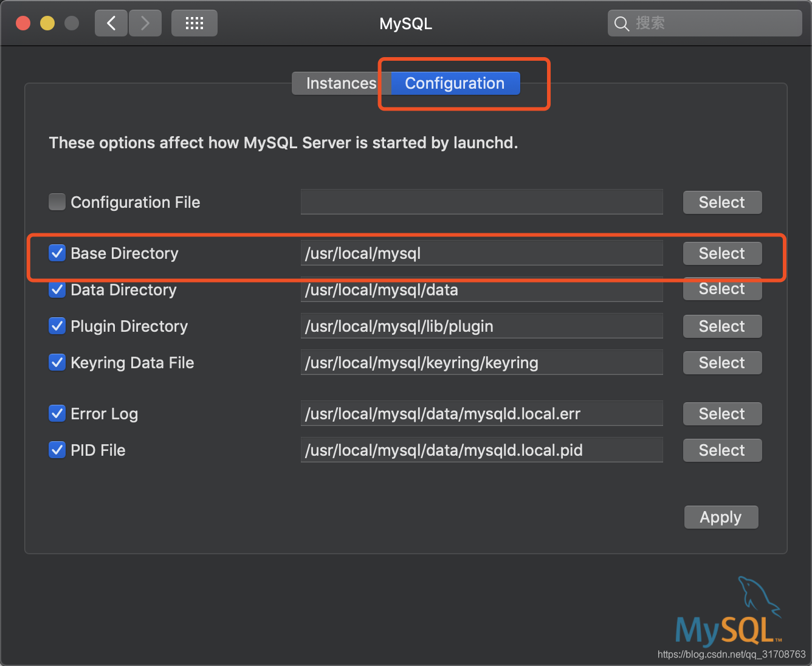812x666 pixels.
Task: Disable the Plugin Directory checkbox
Action: (x=57, y=326)
